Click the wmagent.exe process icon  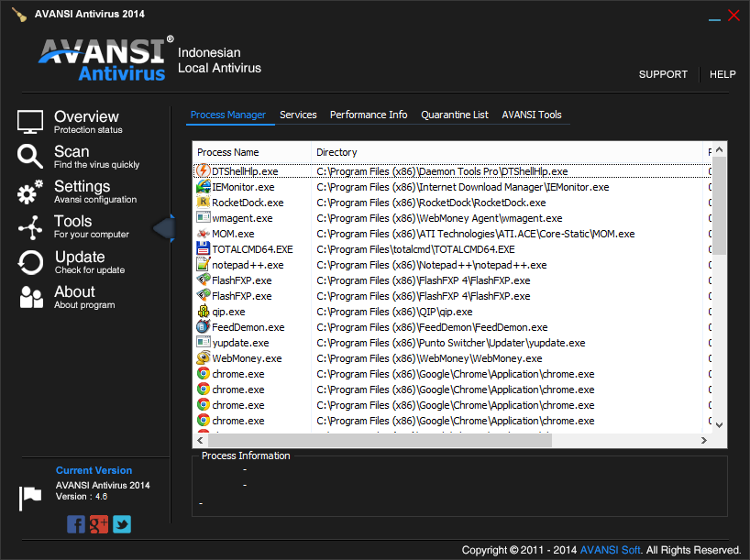pos(204,217)
